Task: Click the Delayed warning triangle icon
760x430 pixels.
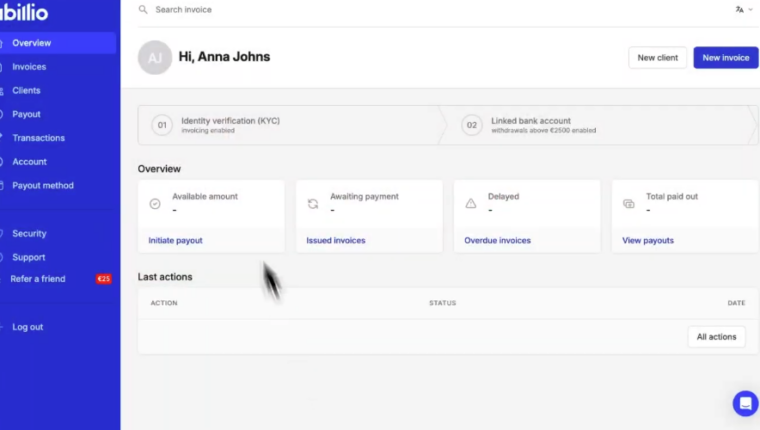Action: click(471, 204)
